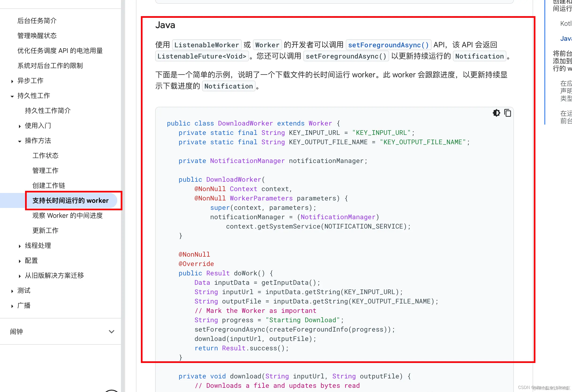The height and width of the screenshot is (392, 572).
Task: Toggle the code block dark theme icon
Action: pyautogui.click(x=496, y=113)
